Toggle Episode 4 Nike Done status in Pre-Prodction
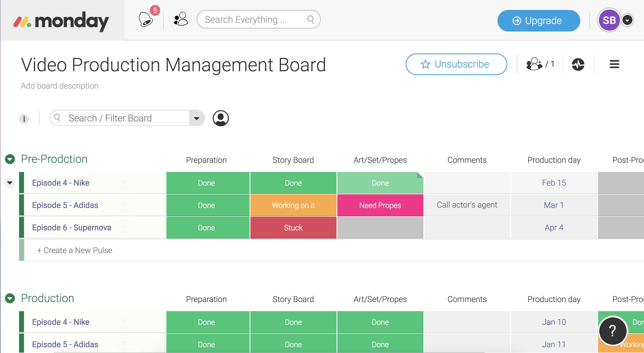The height and width of the screenshot is (353, 644). (x=207, y=183)
